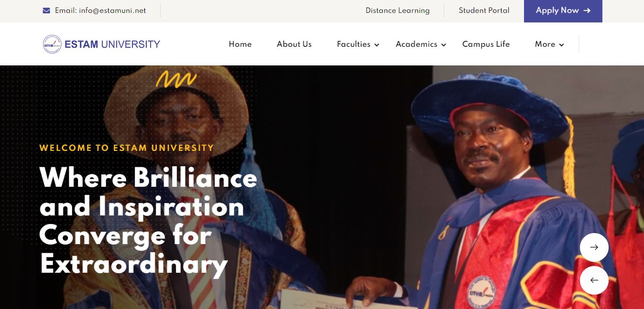Open the More menu chevron
Screen dimensions: 644x309
tap(561, 45)
